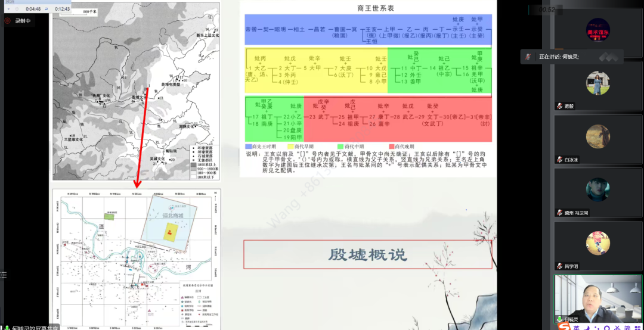The height and width of the screenshot is (330, 644).
Task: Click the muted mic icon beside 吕学明
Action: (559, 266)
